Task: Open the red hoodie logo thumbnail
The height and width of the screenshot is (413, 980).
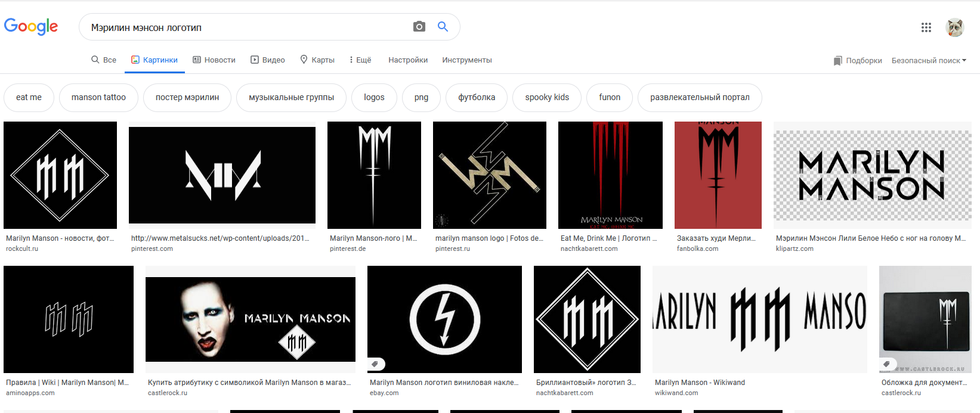Action: (718, 175)
